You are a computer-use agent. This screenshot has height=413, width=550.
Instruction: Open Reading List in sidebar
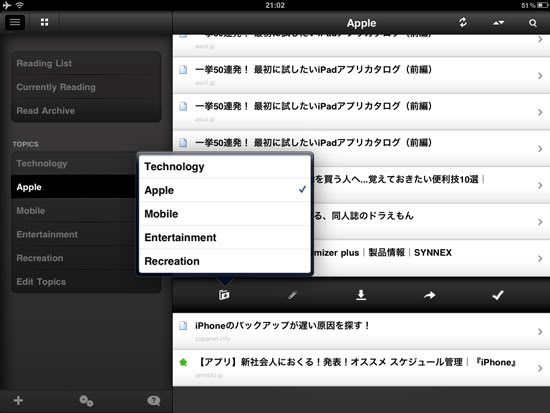(86, 64)
